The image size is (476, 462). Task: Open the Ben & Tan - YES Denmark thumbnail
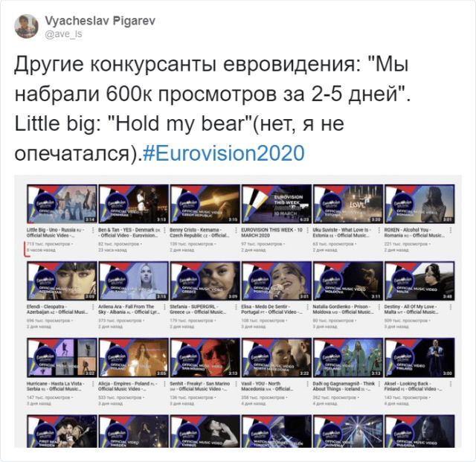click(134, 204)
